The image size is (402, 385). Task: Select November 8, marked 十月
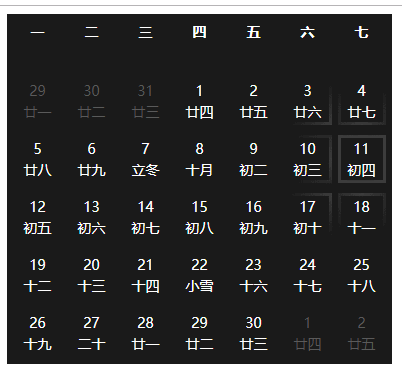pyautogui.click(x=199, y=159)
